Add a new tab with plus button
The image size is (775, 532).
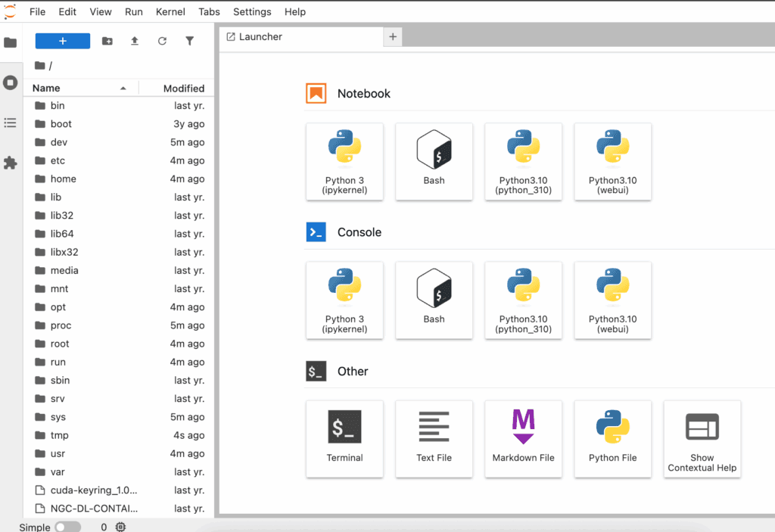tap(392, 36)
